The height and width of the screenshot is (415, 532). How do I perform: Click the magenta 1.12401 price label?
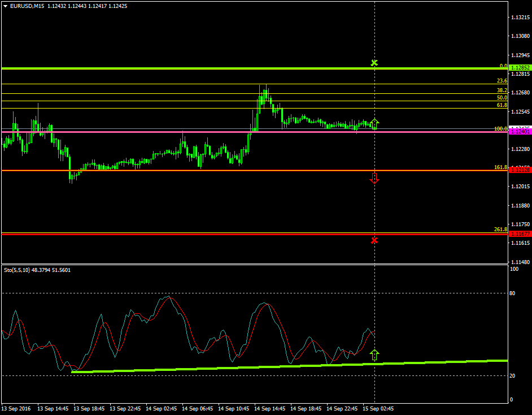click(x=520, y=131)
